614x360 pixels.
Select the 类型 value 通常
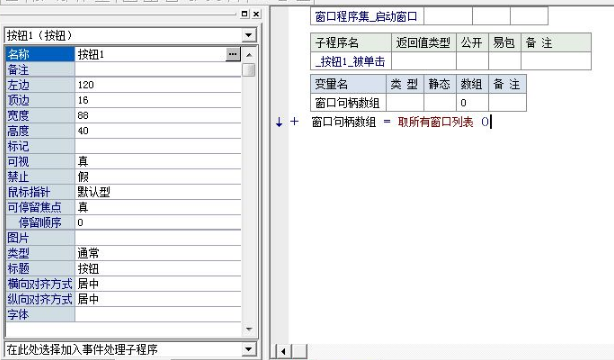pos(158,253)
